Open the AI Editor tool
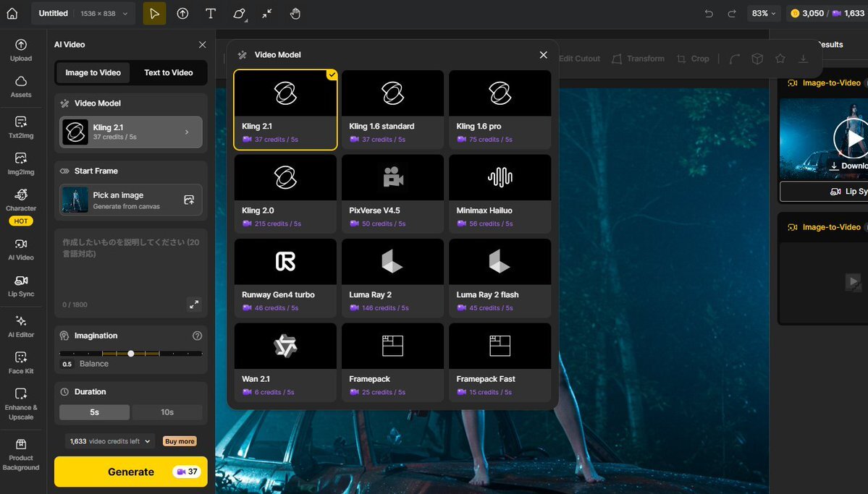The image size is (868, 494). 21,326
